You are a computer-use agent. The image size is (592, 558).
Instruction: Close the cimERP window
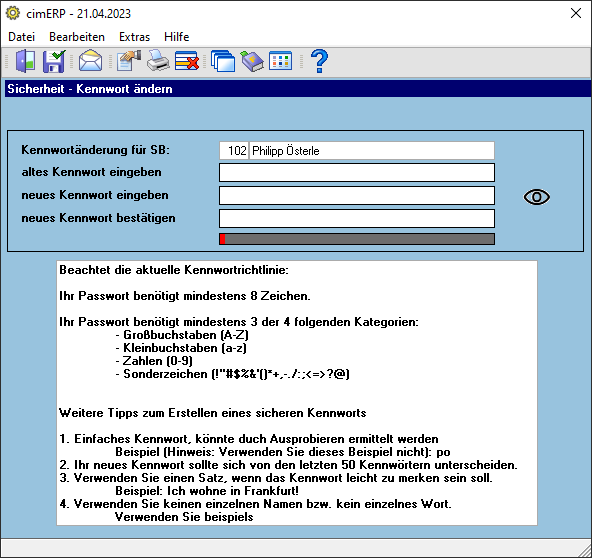click(576, 13)
